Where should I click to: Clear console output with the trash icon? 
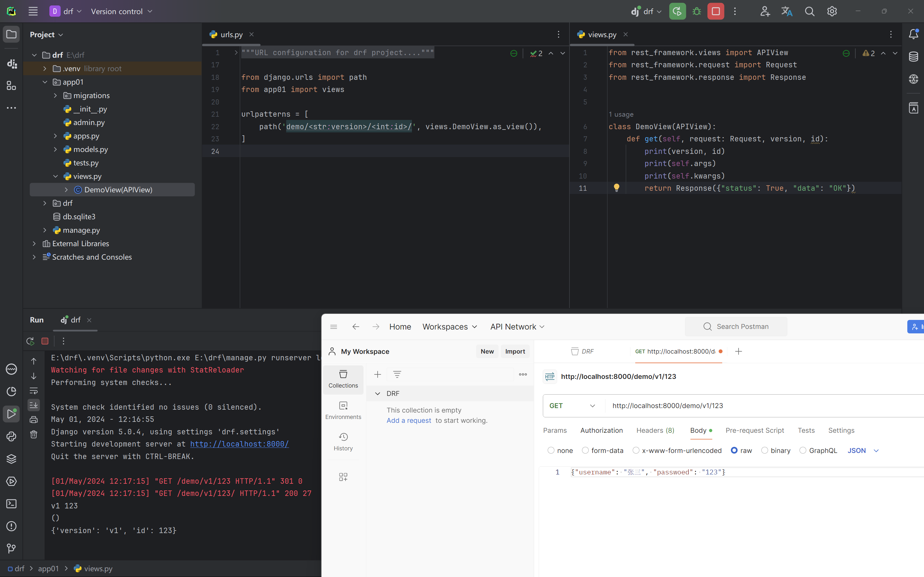34,434
